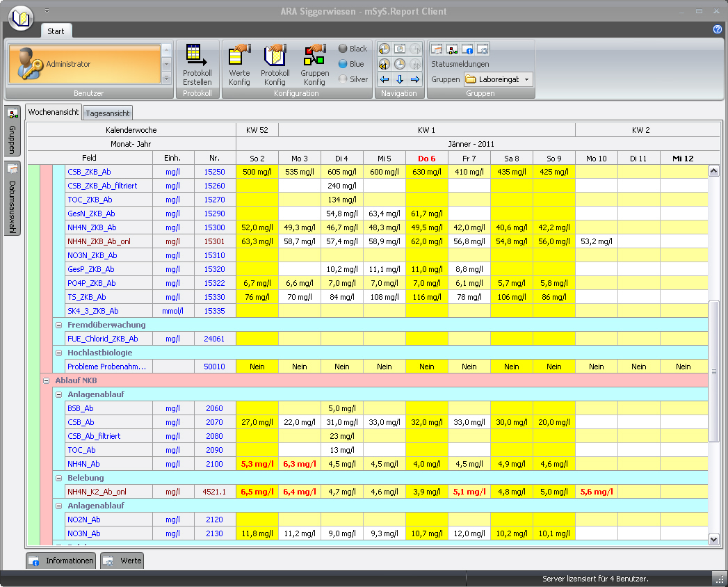Click the blue right arrow navigation icon
The height and width of the screenshot is (587, 728).
click(x=415, y=79)
